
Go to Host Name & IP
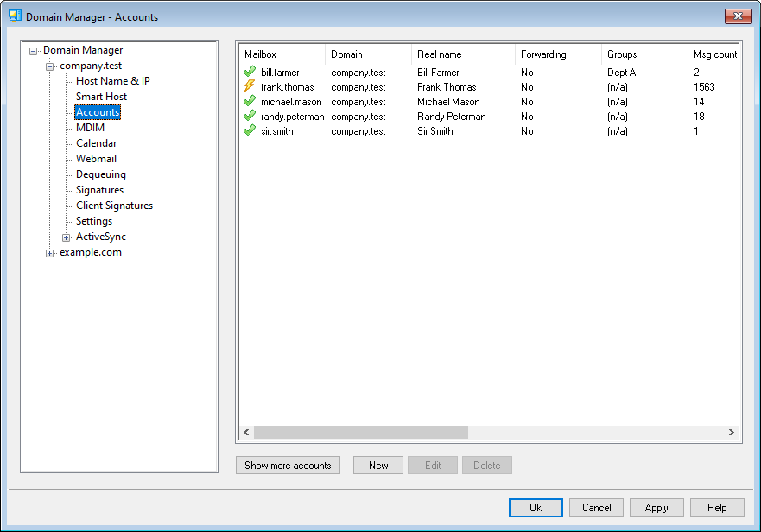coord(112,81)
